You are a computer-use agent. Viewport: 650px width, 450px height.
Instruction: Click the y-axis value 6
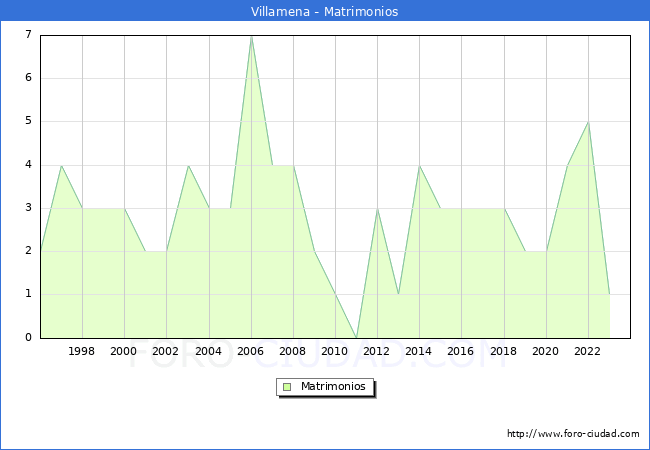[28, 77]
